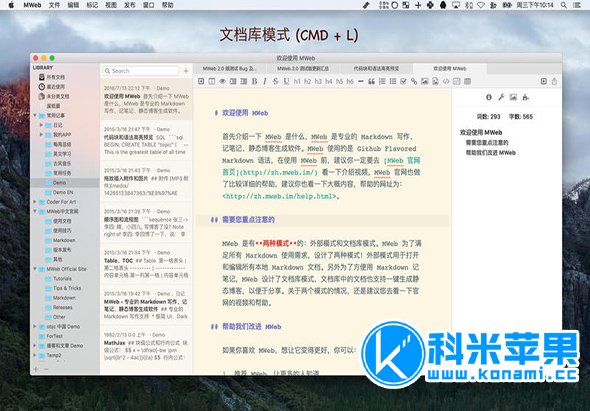Image resolution: width=590 pixels, height=411 pixels.
Task: Collapse the MWeb中文官网 folder
Action: pos(35,211)
